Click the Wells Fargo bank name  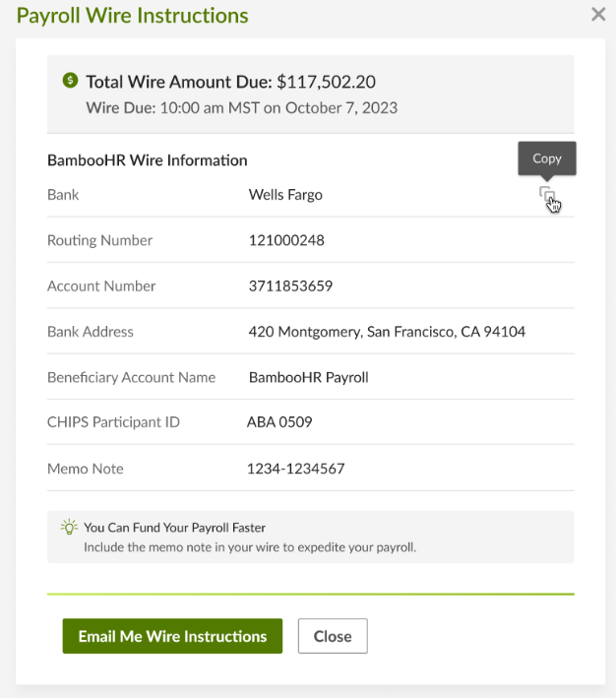click(x=285, y=195)
